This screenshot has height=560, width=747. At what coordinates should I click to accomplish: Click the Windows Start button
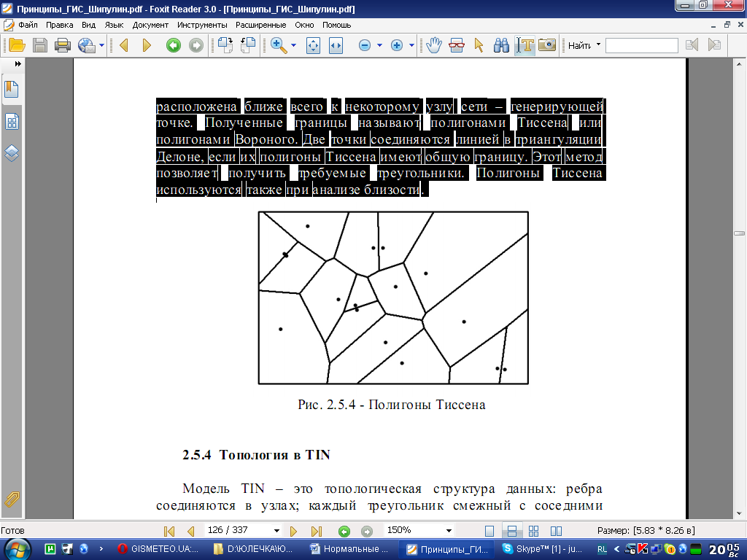(18, 548)
